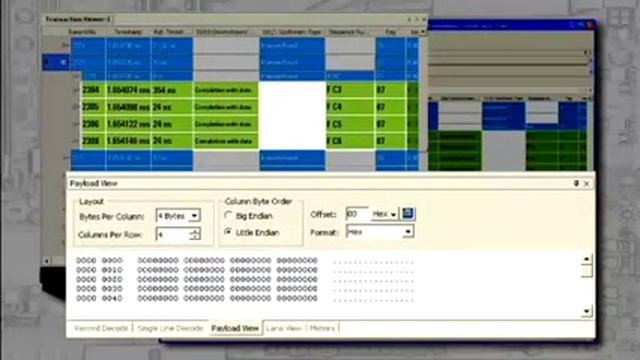640x360 pixels.
Task: Click the payload scrollbar up arrow
Action: coord(586,259)
